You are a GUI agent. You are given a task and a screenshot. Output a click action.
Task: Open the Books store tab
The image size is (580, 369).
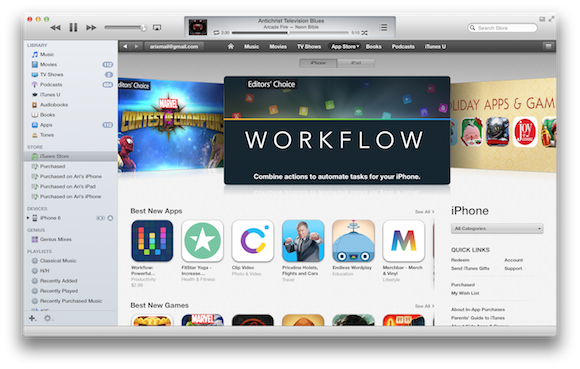(374, 47)
